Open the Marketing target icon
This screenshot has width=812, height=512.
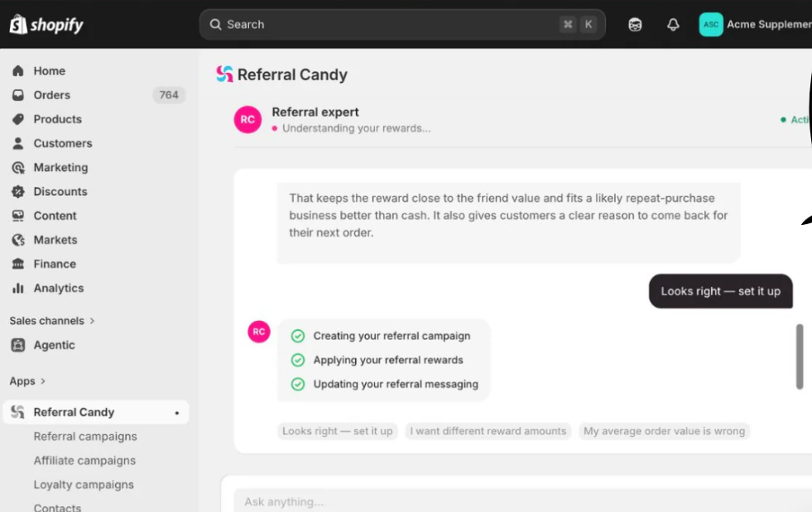pos(18,167)
